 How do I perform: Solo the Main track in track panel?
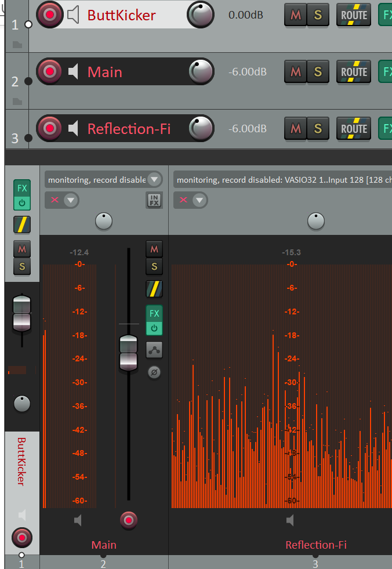click(x=318, y=71)
